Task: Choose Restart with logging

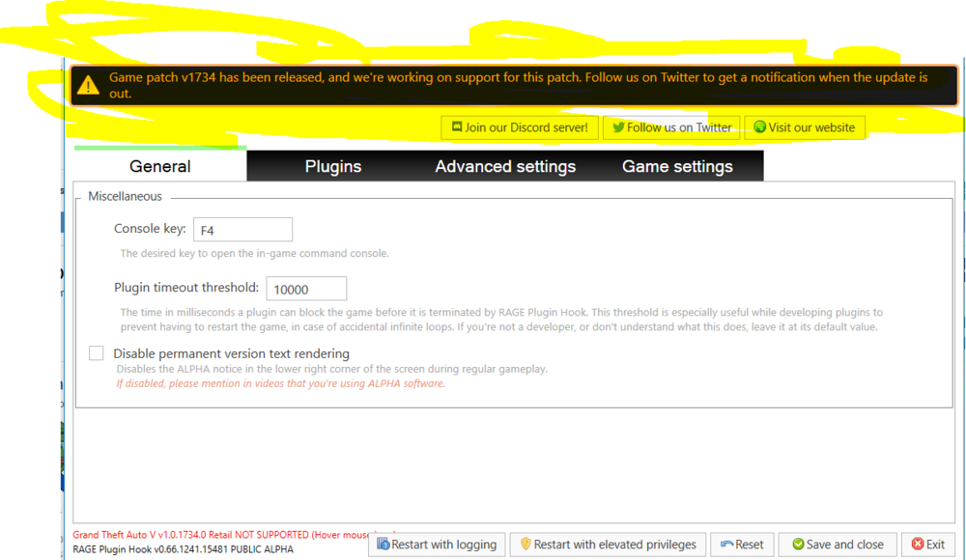Action: [437, 545]
